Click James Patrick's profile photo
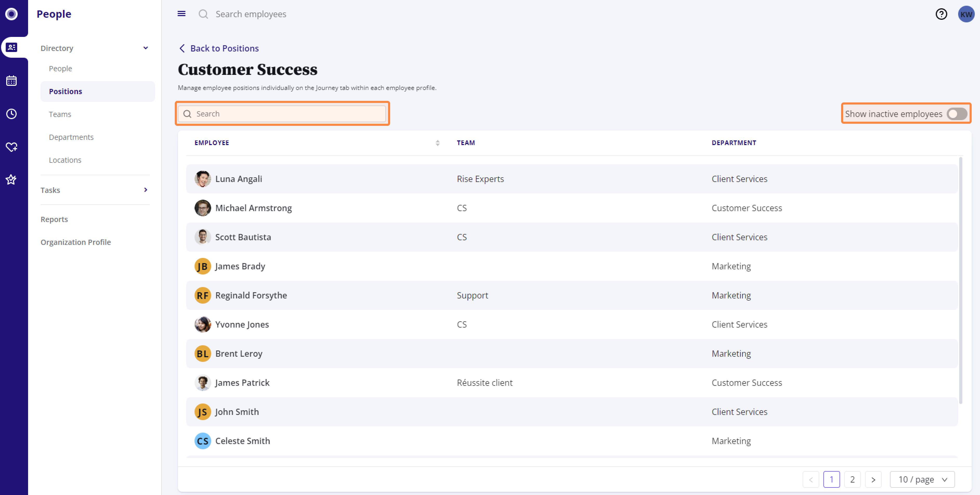 coord(202,382)
